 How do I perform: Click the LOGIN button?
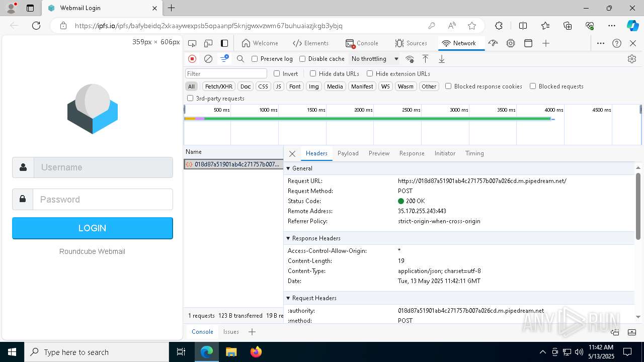point(93,228)
